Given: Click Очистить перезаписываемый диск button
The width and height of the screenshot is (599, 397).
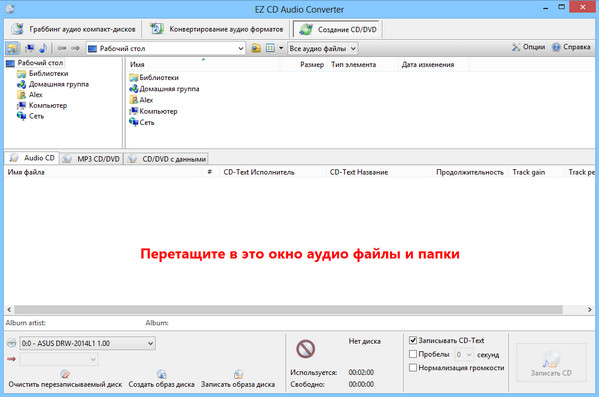Looking at the screenshot, I should tap(65, 379).
